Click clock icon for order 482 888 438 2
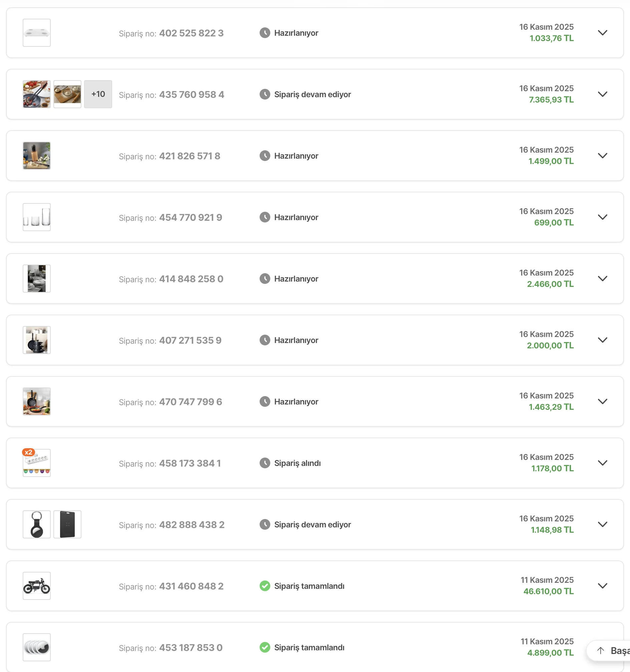This screenshot has width=630, height=672. tap(265, 524)
